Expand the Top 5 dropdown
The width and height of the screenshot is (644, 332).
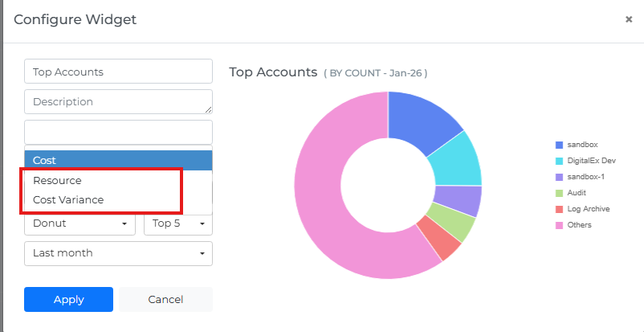pyautogui.click(x=177, y=223)
